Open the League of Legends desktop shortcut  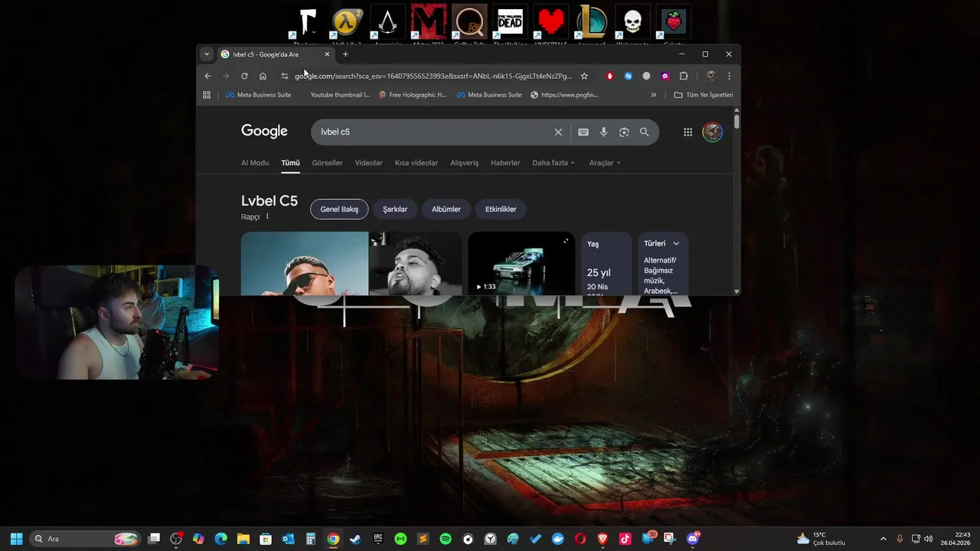pyautogui.click(x=592, y=22)
